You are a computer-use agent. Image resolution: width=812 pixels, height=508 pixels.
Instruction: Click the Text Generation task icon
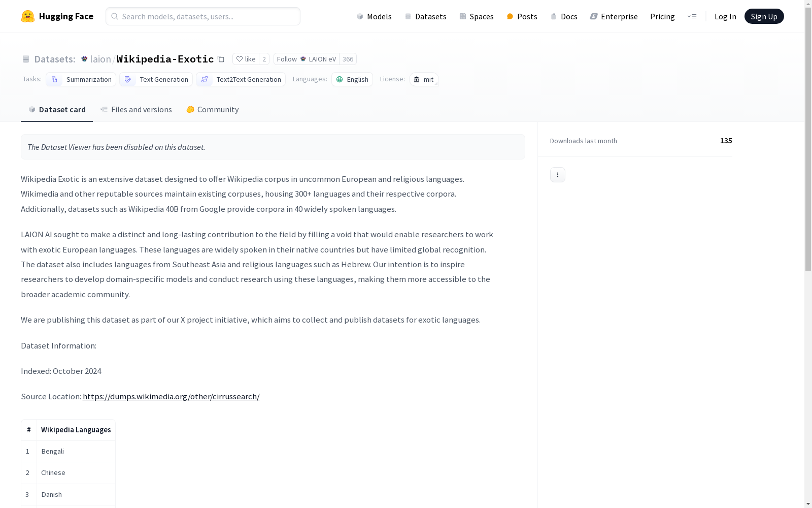pyautogui.click(x=128, y=79)
